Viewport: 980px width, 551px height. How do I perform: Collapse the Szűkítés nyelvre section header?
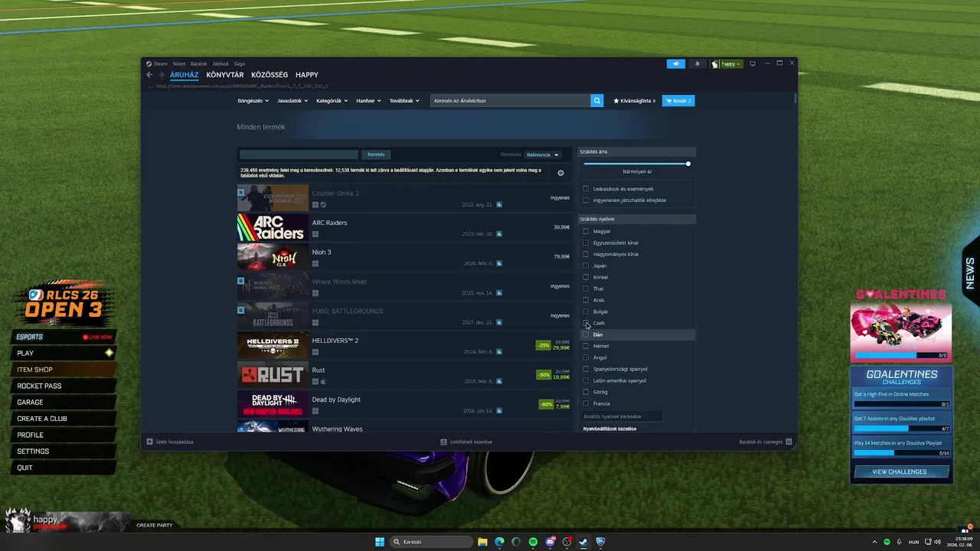636,219
